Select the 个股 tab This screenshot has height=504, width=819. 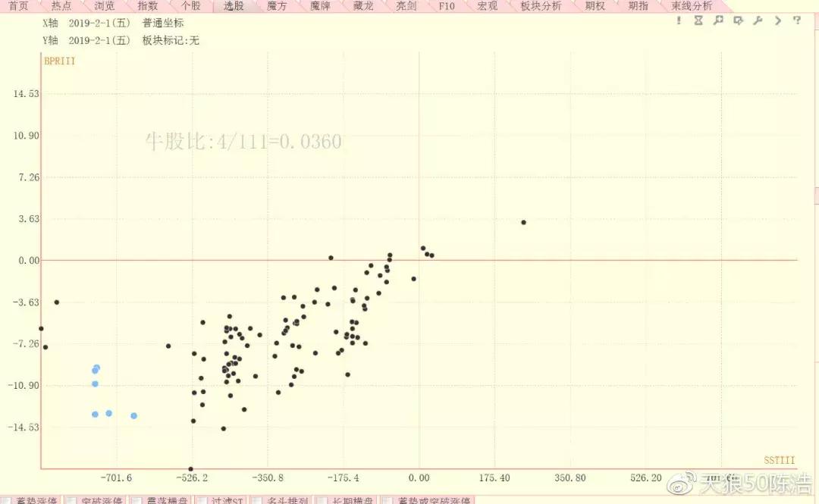point(190,6)
